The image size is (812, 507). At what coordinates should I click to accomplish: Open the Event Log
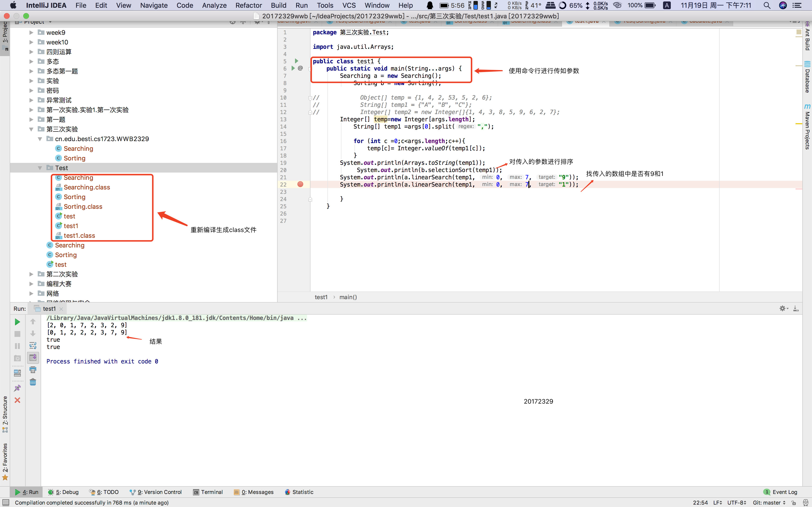click(780, 492)
